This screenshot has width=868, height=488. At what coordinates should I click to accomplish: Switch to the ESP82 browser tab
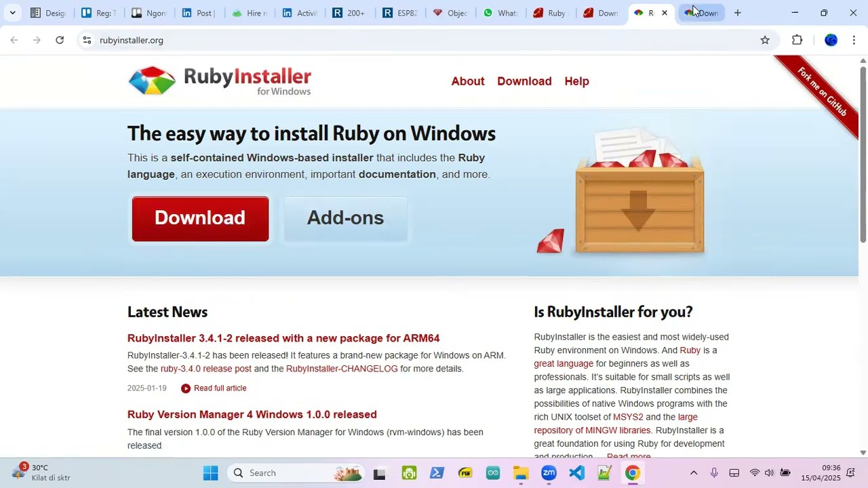399,13
